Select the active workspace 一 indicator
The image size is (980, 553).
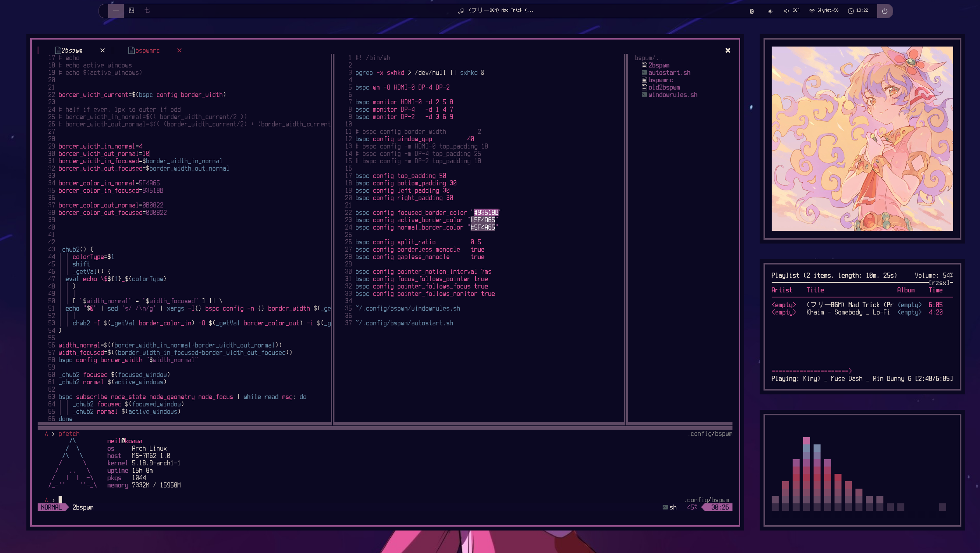tap(116, 10)
